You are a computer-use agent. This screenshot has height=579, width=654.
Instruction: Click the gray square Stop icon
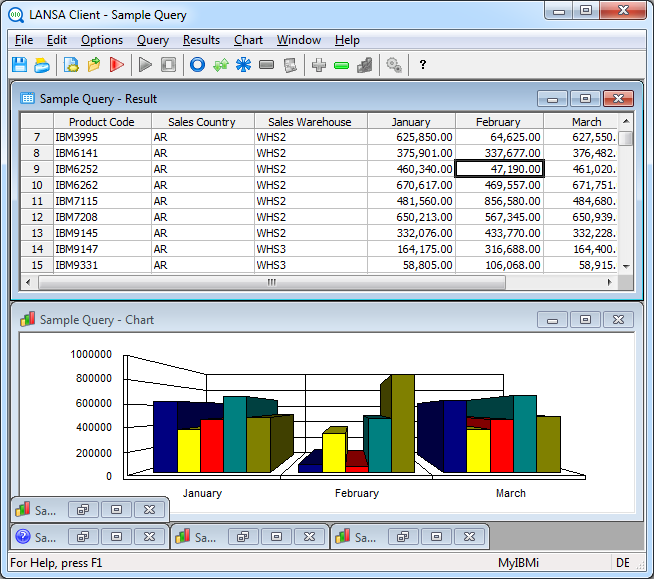pyautogui.click(x=169, y=65)
